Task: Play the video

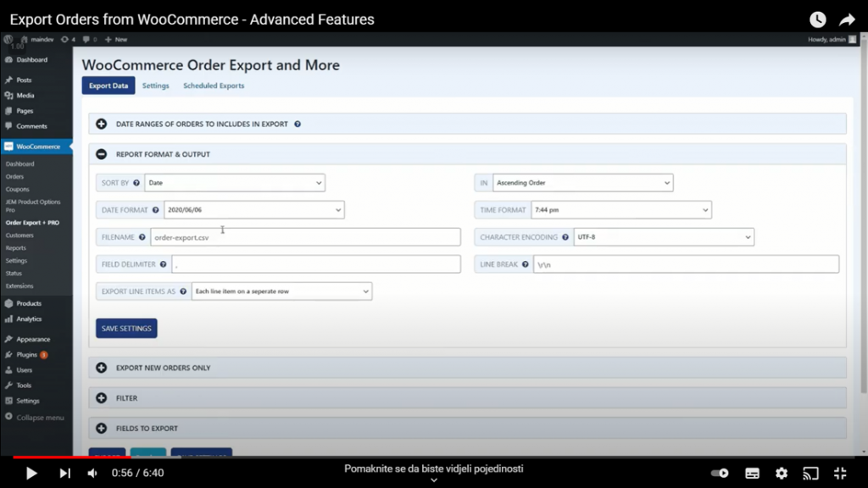Action: [31, 473]
